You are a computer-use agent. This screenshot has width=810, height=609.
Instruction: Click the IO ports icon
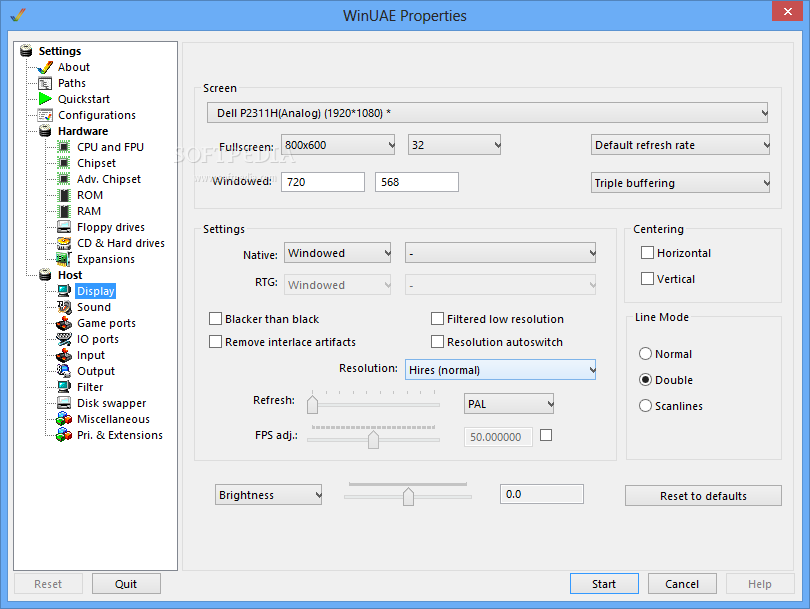(x=64, y=339)
